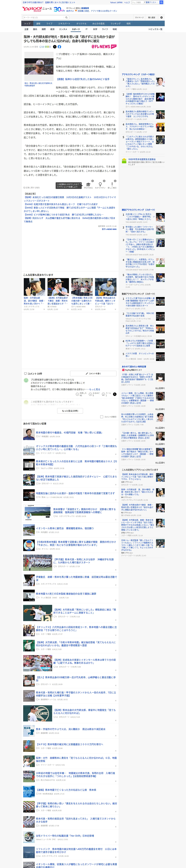Select the 科学 category
The height and width of the screenshot is (868, 186).
point(95,29)
